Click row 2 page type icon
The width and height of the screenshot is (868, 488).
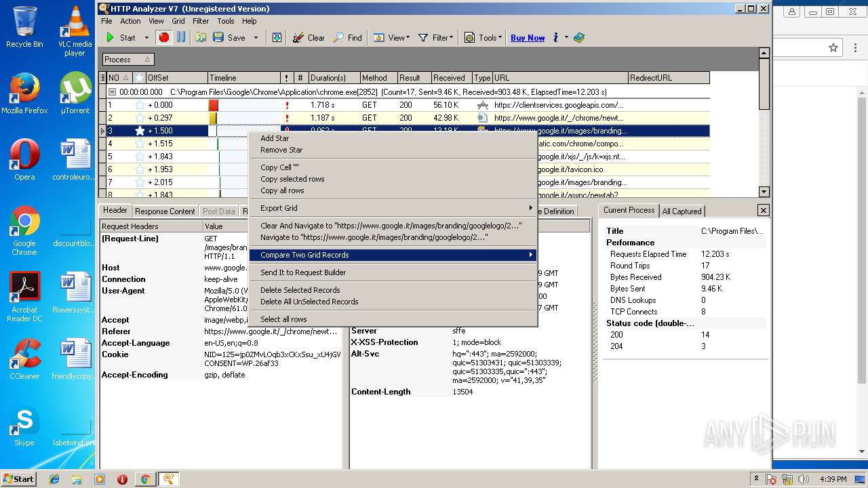click(x=482, y=118)
